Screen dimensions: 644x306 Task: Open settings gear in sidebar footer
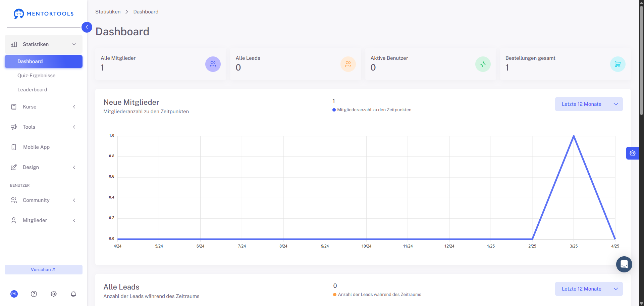point(54,294)
